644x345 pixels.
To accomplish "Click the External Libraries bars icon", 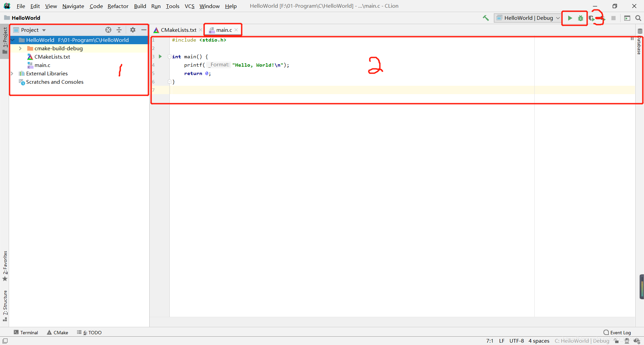I will 22,73.
